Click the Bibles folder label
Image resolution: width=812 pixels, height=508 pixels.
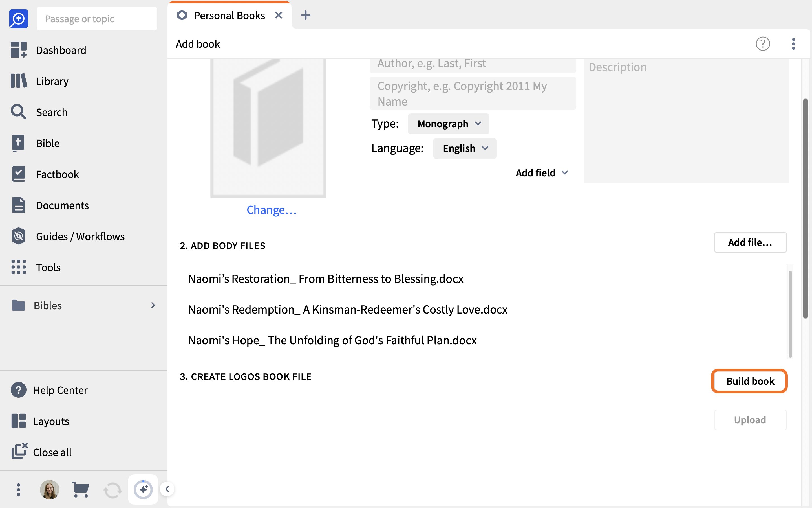point(48,305)
